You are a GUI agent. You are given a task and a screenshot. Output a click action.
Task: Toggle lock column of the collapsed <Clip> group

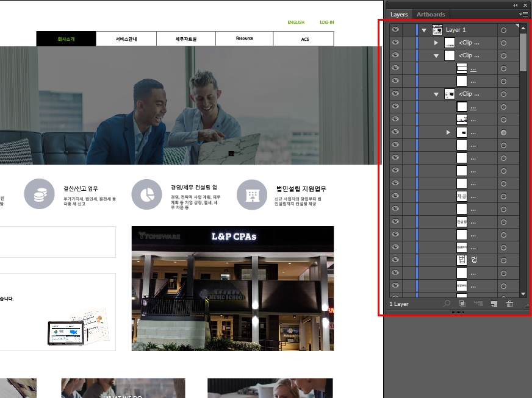(409, 43)
